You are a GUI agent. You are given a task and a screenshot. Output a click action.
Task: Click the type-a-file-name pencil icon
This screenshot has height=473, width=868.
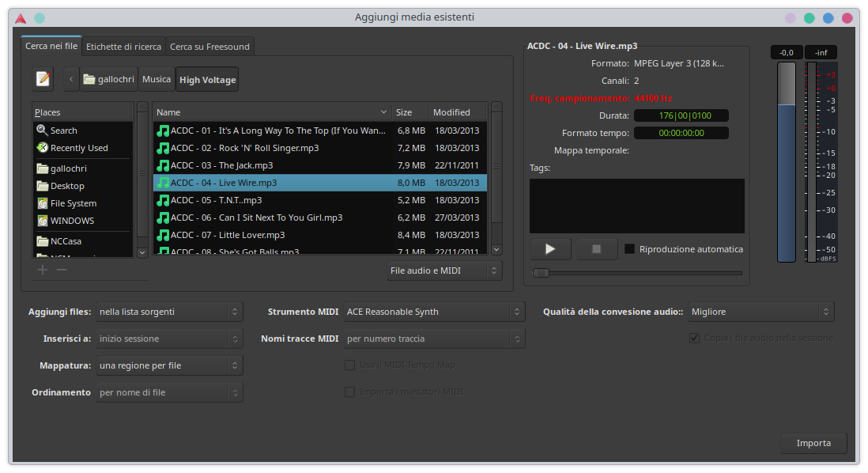point(43,79)
